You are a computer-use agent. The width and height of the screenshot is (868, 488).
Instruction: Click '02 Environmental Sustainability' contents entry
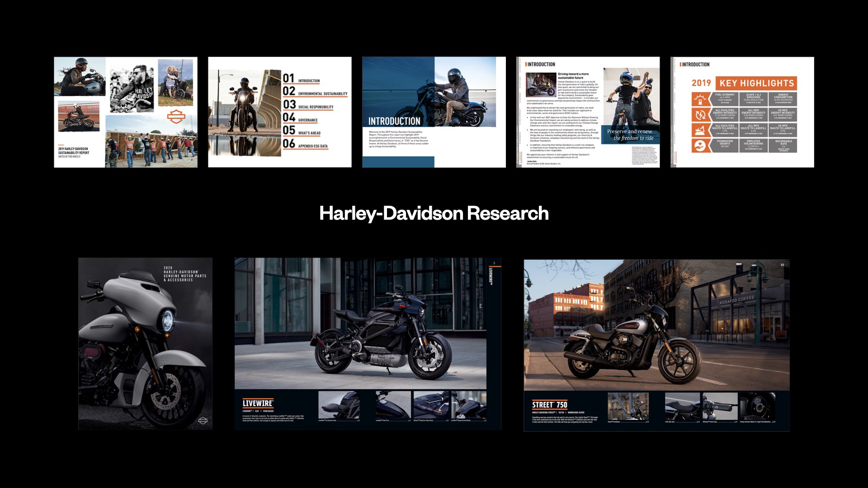pyautogui.click(x=315, y=92)
